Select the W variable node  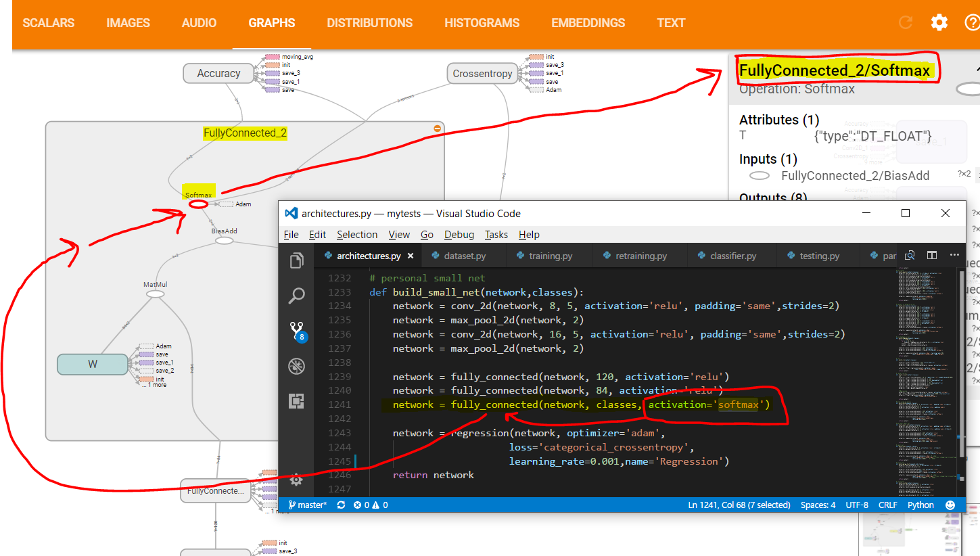click(93, 364)
